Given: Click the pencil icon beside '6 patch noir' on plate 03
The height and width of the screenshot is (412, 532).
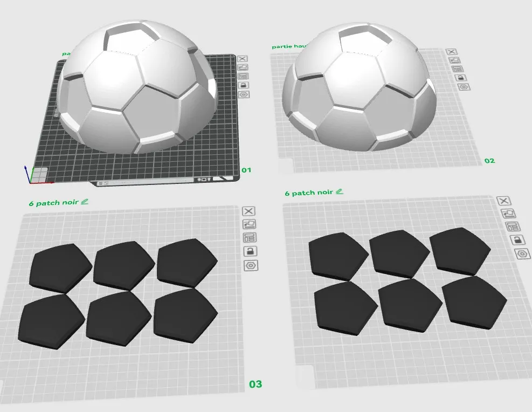Looking at the screenshot, I should tap(86, 202).
